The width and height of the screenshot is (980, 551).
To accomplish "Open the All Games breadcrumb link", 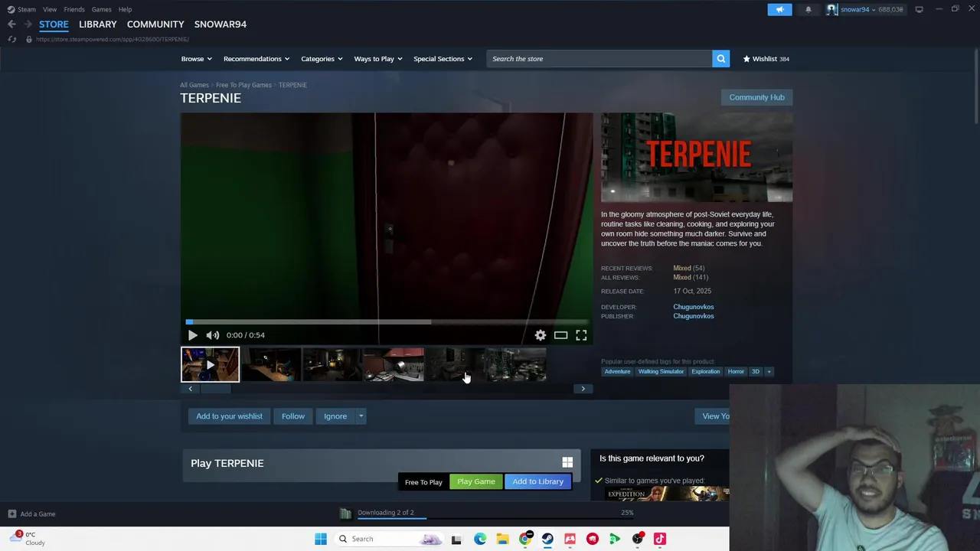I will tap(194, 85).
